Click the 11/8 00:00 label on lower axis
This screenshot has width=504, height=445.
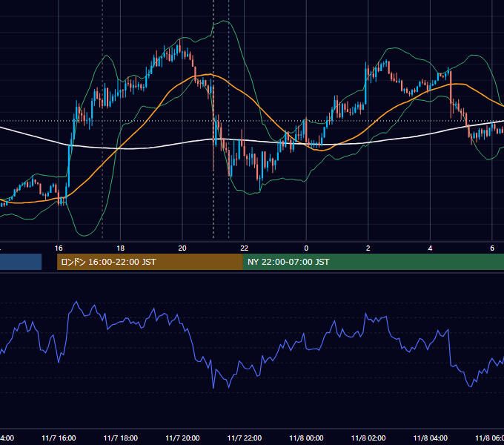pyautogui.click(x=306, y=438)
